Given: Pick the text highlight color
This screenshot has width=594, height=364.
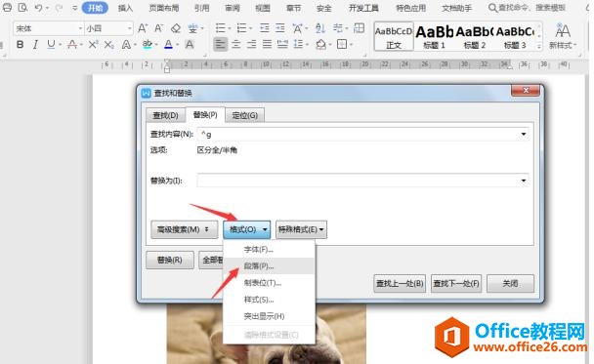Looking at the screenshot, I should pos(147,45).
